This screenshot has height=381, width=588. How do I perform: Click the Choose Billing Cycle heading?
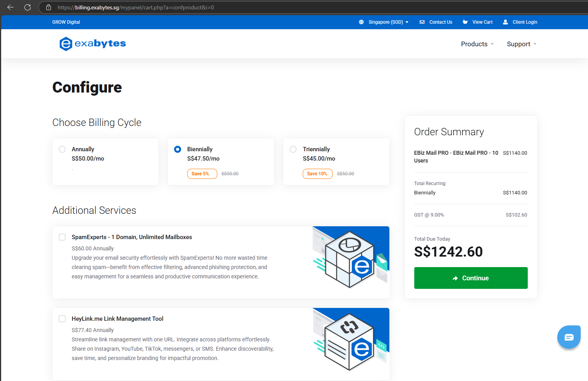pyautogui.click(x=97, y=122)
